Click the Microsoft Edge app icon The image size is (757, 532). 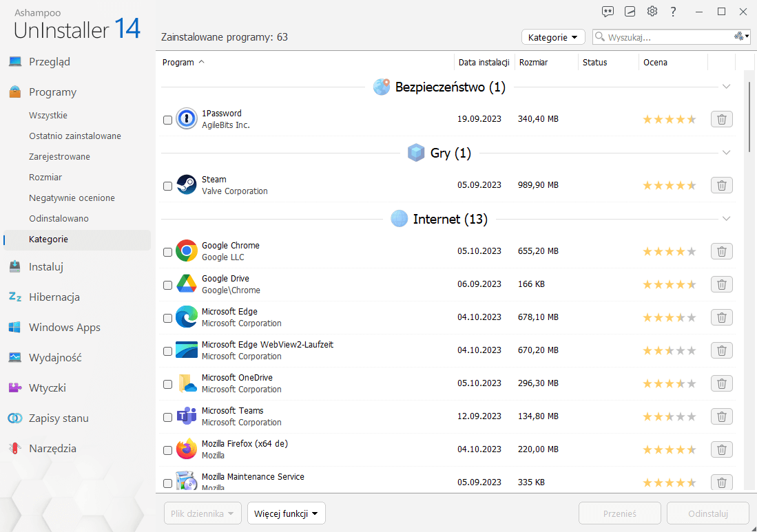click(x=187, y=317)
